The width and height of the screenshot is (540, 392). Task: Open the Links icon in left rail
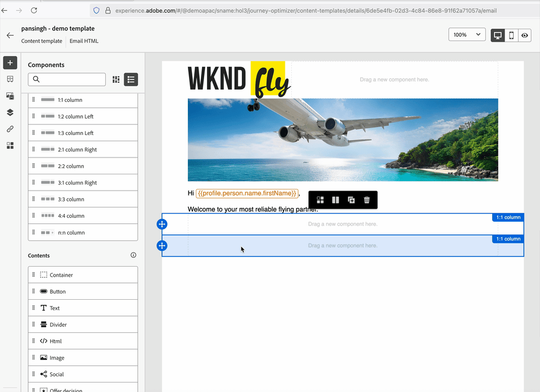[10, 129]
